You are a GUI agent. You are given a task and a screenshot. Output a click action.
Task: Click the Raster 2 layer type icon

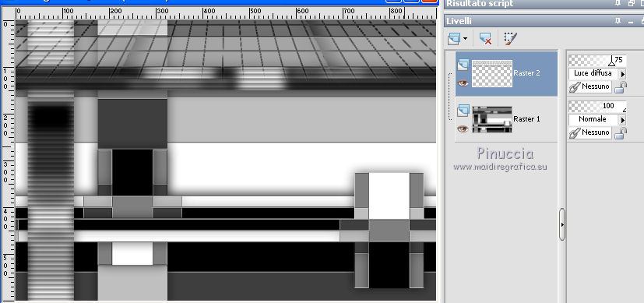point(463,65)
